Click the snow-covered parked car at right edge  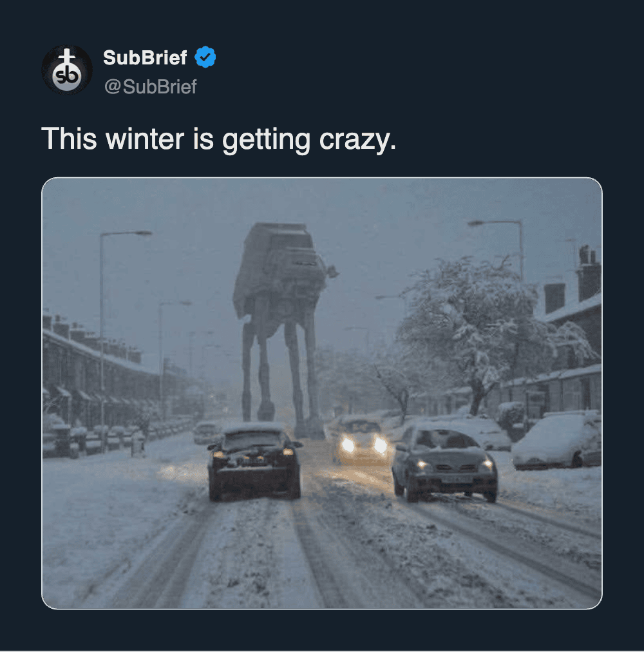(x=558, y=442)
